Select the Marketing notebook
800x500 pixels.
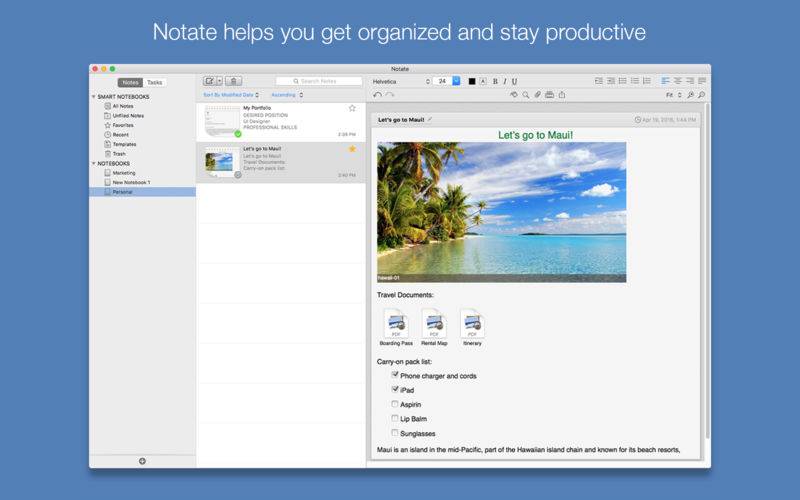[120, 173]
